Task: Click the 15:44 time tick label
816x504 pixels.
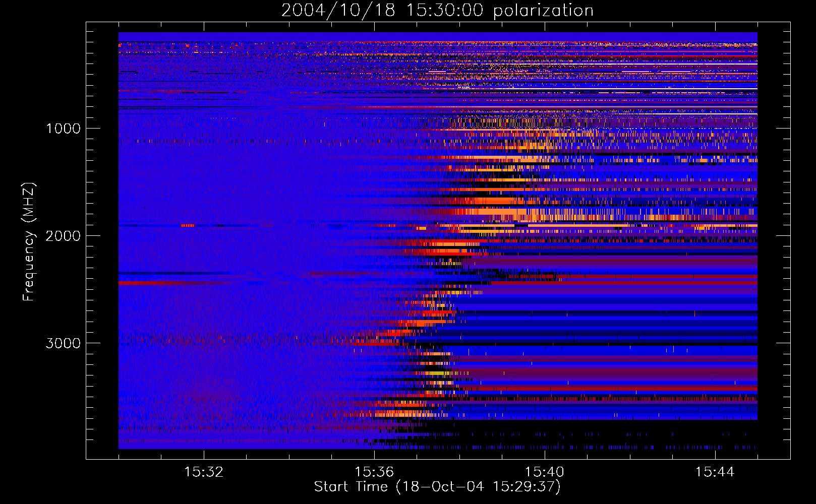Action: pyautogui.click(x=715, y=472)
